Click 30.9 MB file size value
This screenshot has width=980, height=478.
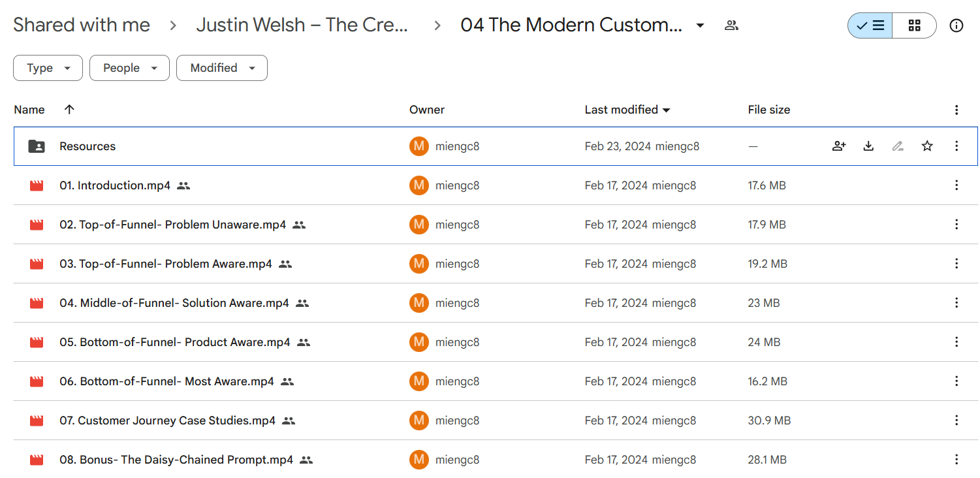pos(769,421)
